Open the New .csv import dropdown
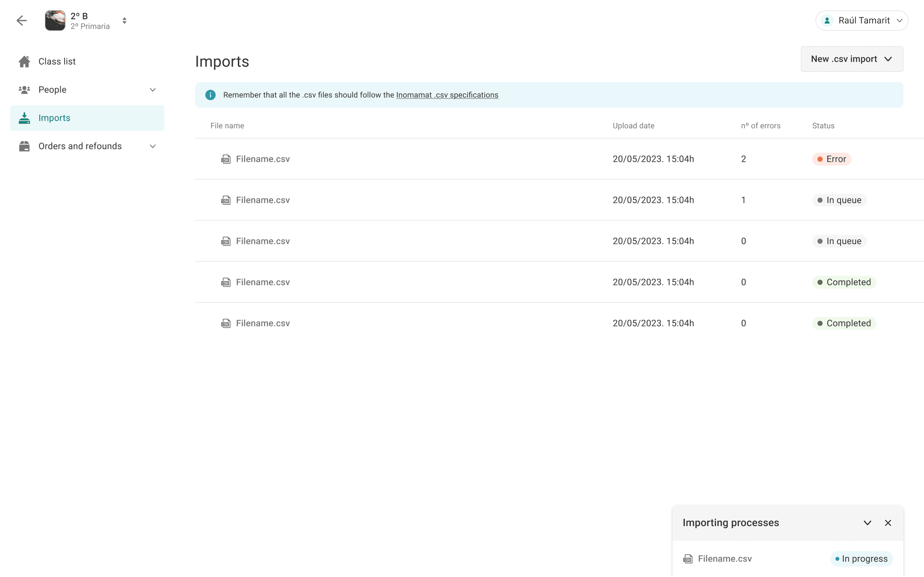This screenshot has width=924, height=577. [851, 59]
